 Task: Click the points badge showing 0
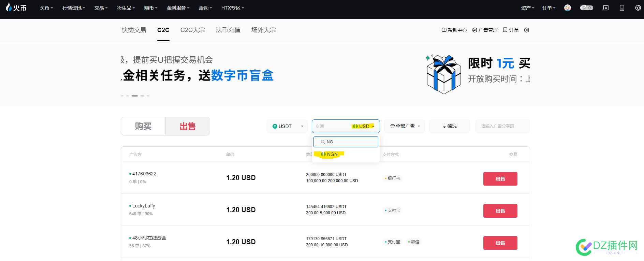point(587,8)
